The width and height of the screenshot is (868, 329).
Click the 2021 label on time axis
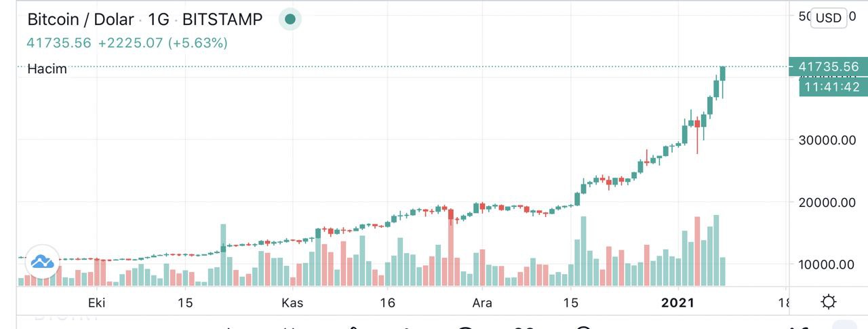click(679, 303)
